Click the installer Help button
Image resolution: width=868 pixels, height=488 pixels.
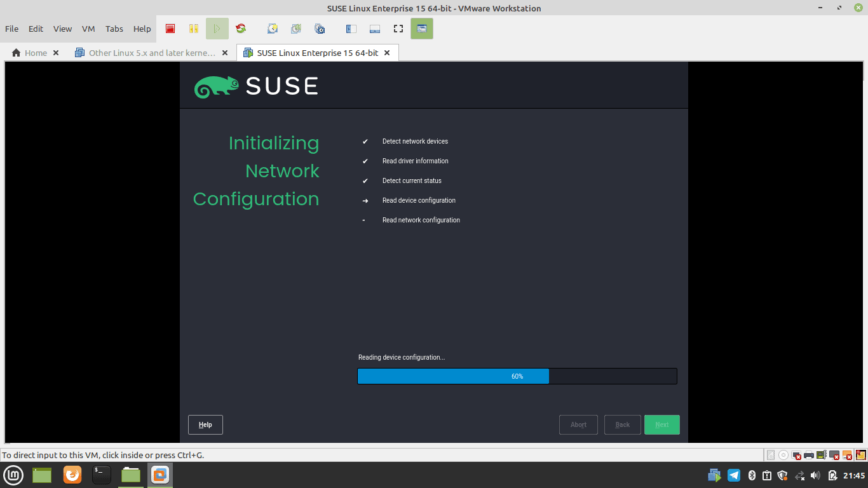205,424
